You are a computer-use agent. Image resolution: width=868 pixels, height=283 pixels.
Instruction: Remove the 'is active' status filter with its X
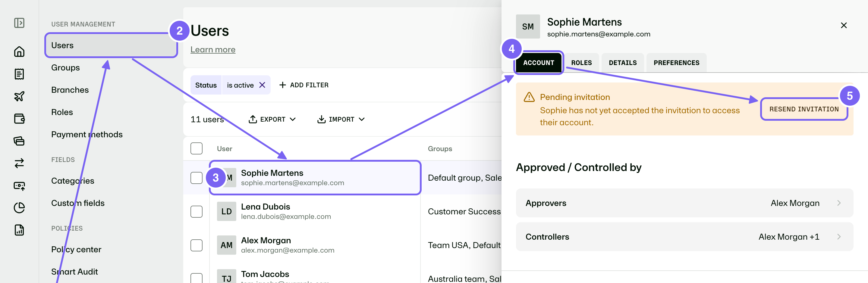coord(262,85)
